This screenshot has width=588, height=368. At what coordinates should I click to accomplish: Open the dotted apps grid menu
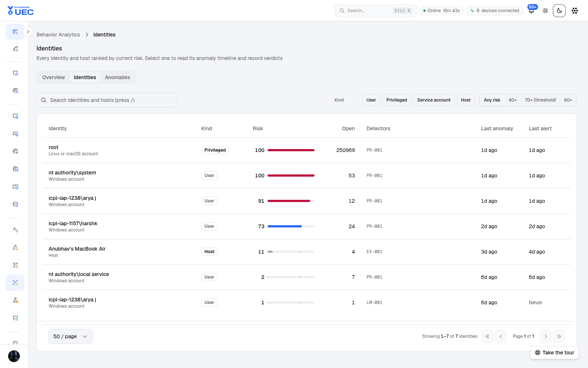[x=575, y=11]
